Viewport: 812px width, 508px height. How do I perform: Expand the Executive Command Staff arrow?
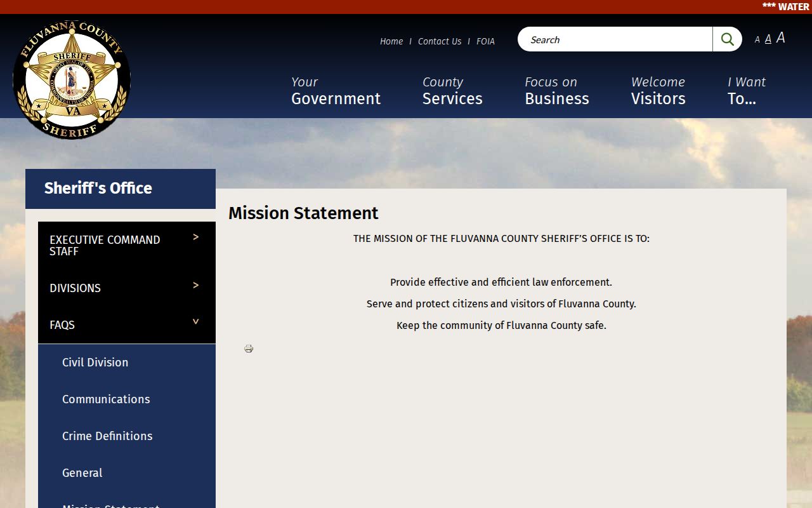pos(196,237)
